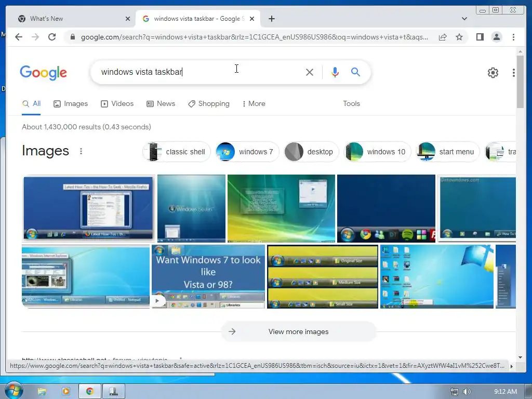The width and height of the screenshot is (532, 399).
Task: Click page vertical scrollbar thumb
Action: pyautogui.click(x=520, y=82)
